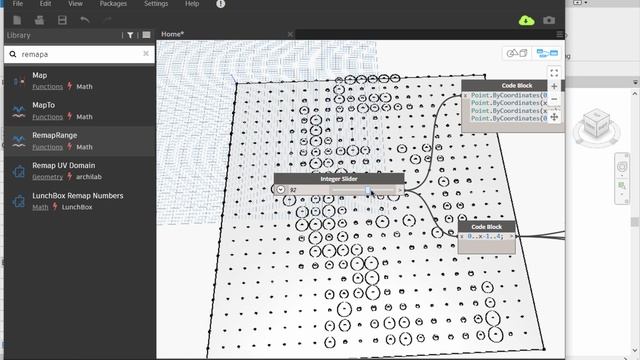Click the Open file toolbar icon

click(39, 20)
